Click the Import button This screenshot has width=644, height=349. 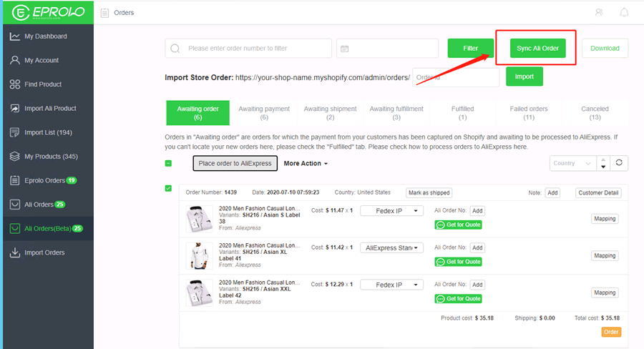524,77
